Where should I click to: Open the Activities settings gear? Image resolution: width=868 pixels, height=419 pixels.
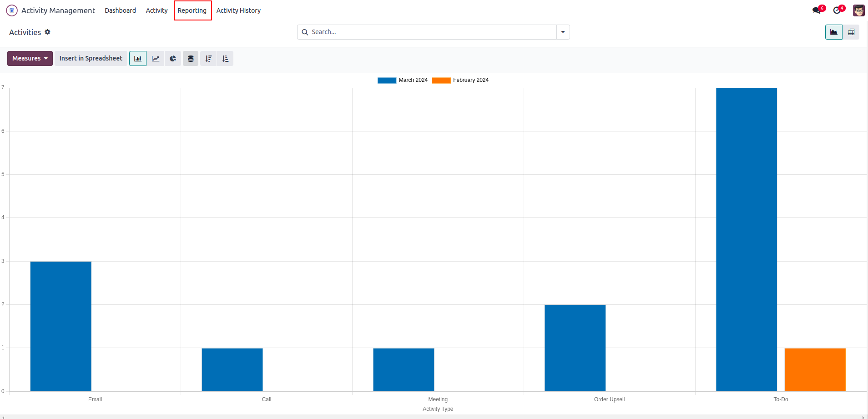(x=47, y=32)
